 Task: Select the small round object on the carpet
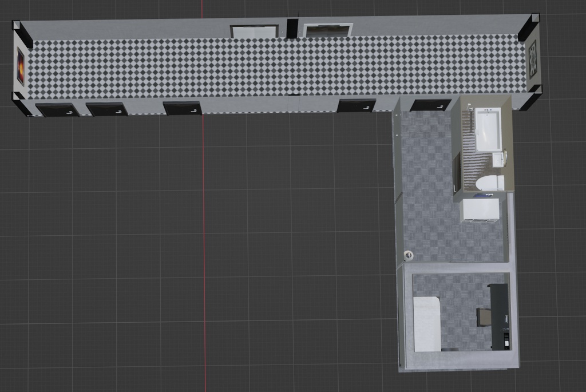tap(409, 255)
